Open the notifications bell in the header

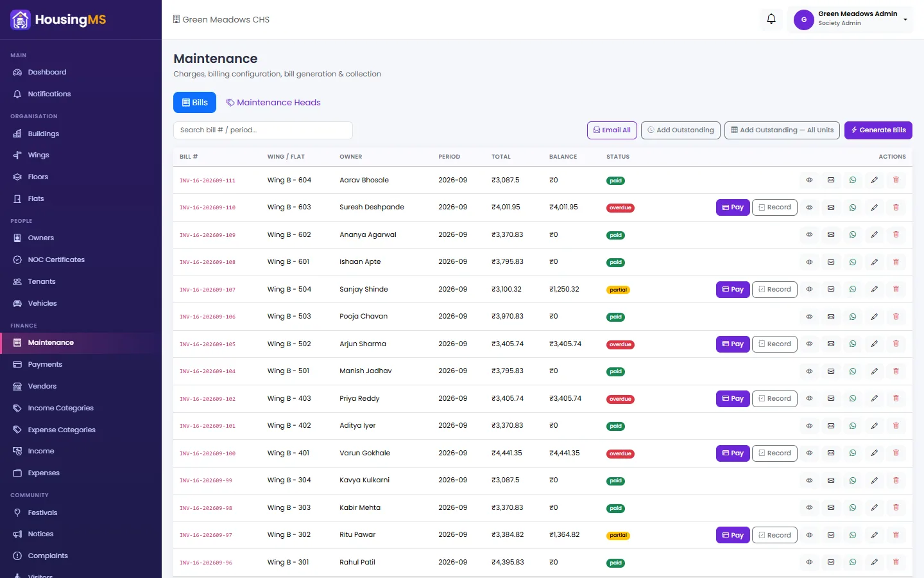point(771,19)
